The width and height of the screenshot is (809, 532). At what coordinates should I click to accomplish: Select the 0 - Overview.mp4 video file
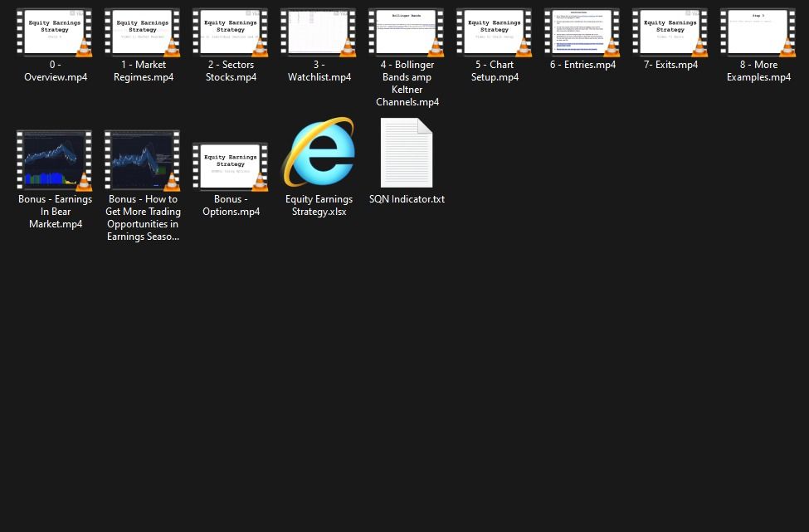point(55,33)
